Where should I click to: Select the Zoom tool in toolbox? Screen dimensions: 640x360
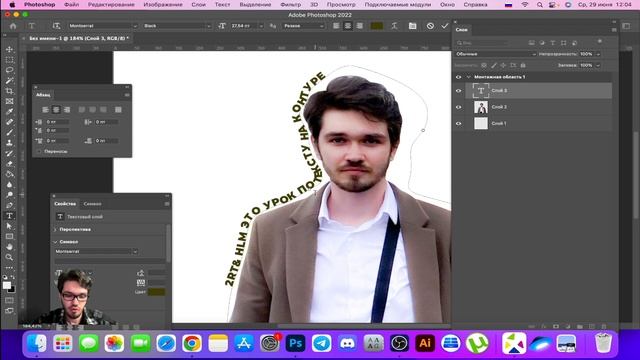coord(9,257)
